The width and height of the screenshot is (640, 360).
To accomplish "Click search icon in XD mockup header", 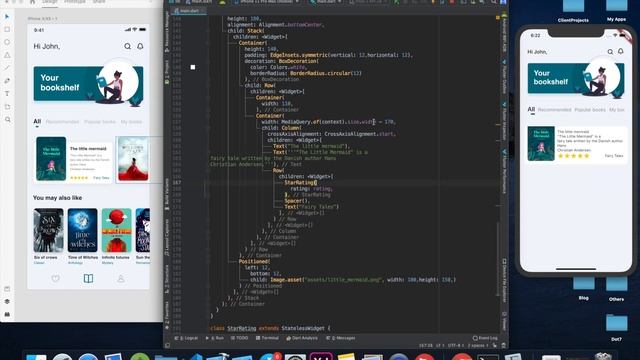I will (127, 47).
